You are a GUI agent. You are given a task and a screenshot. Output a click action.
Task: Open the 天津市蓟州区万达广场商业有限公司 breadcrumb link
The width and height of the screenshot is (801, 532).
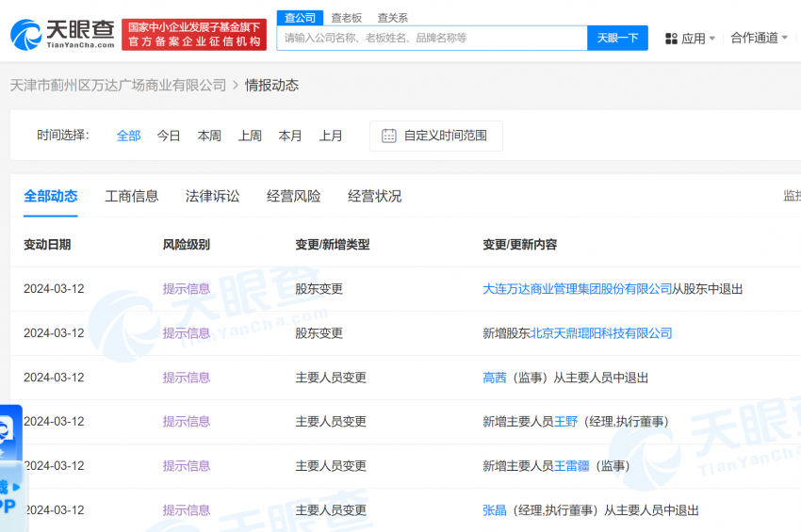(118, 86)
